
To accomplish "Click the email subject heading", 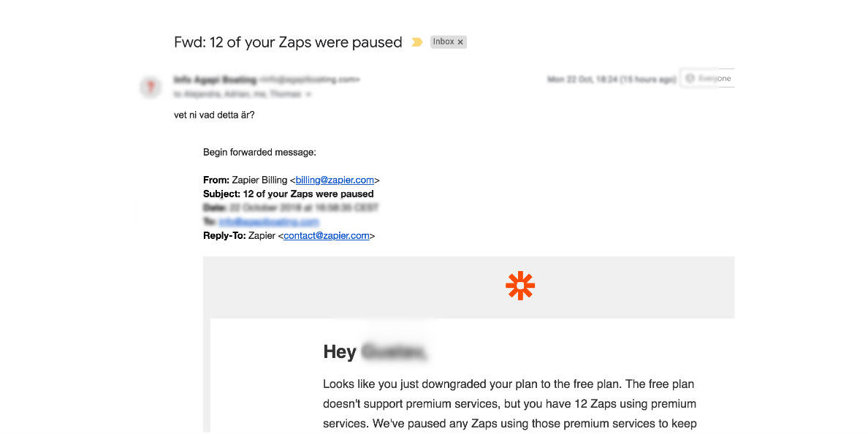I will pyautogui.click(x=288, y=42).
